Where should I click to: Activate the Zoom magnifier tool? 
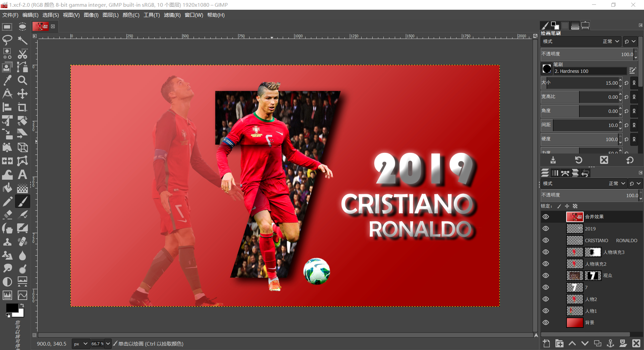click(22, 80)
